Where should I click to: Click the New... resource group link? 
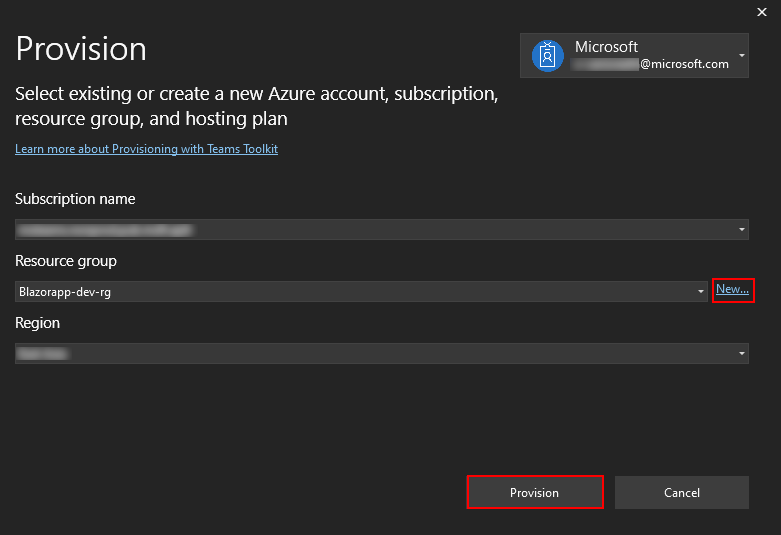(732, 290)
